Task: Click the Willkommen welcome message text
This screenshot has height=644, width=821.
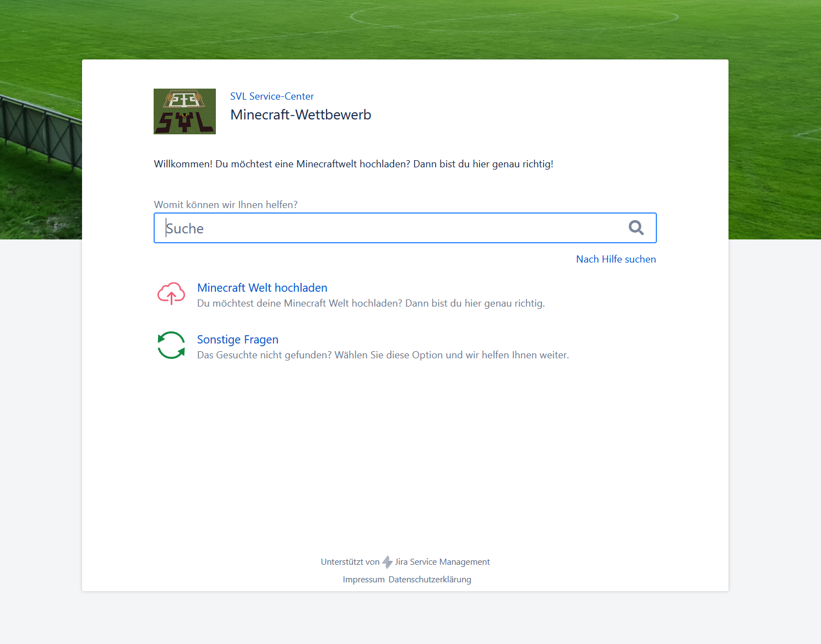Action: (354, 164)
